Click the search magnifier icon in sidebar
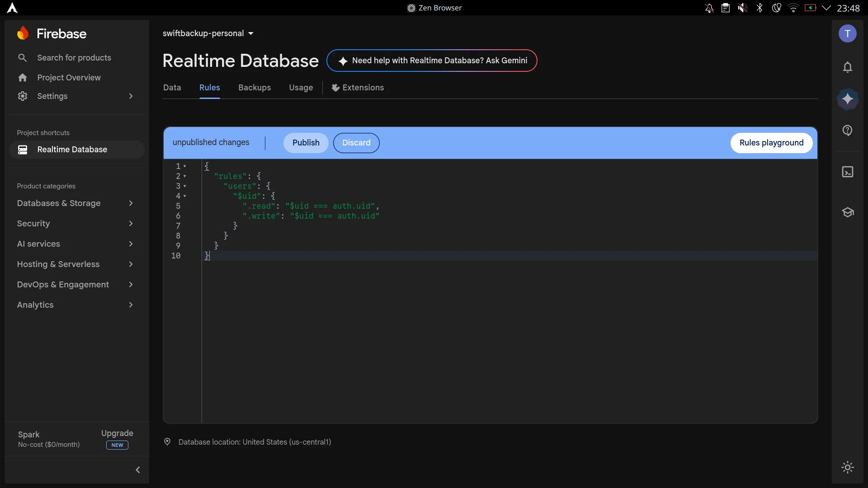Image resolution: width=868 pixels, height=488 pixels. point(22,58)
